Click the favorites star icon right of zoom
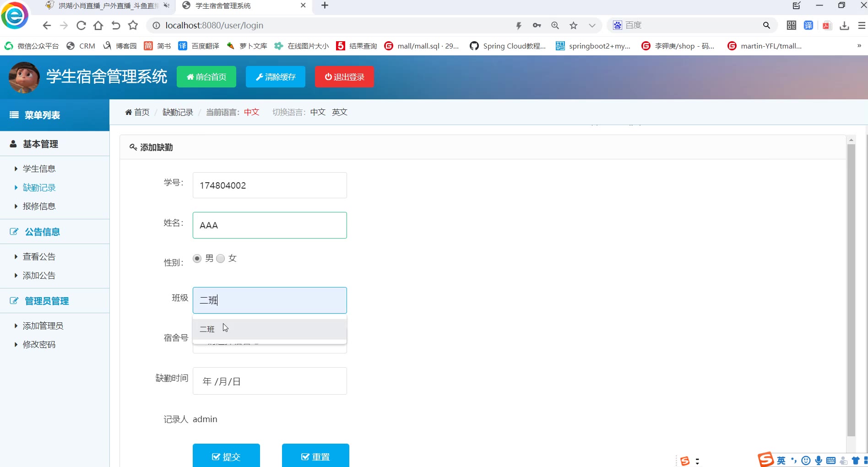This screenshot has height=467, width=868. click(574, 26)
